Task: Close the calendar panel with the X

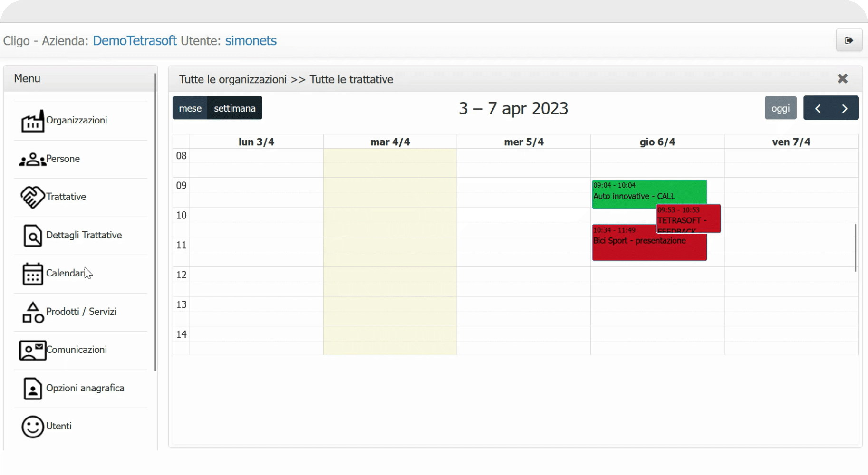Action: (x=842, y=79)
